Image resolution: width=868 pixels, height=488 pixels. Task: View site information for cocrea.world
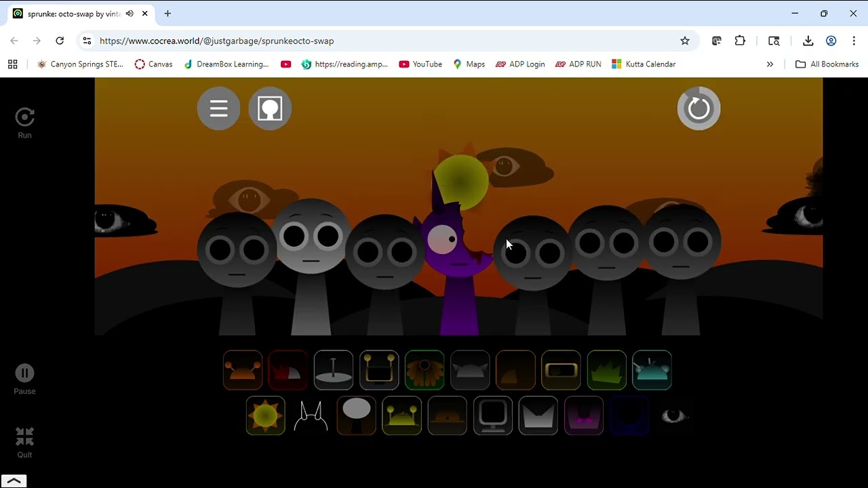87,41
